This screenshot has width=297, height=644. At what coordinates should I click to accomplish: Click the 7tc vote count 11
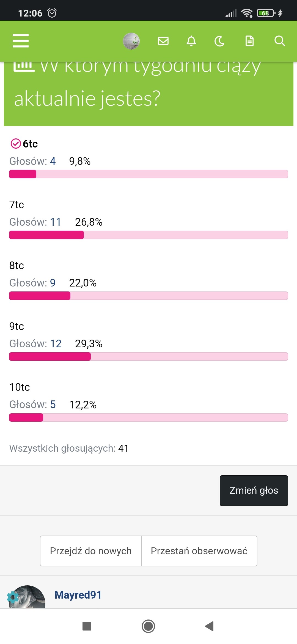[x=55, y=222]
